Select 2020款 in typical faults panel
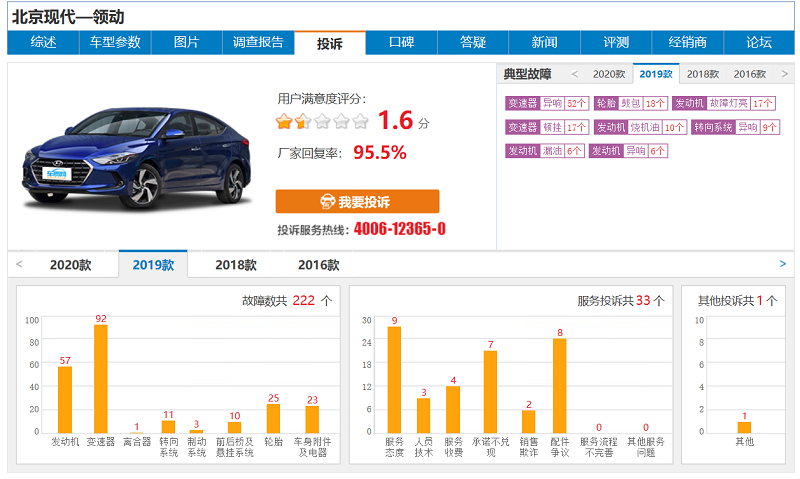This screenshot has width=800, height=479. [x=609, y=74]
